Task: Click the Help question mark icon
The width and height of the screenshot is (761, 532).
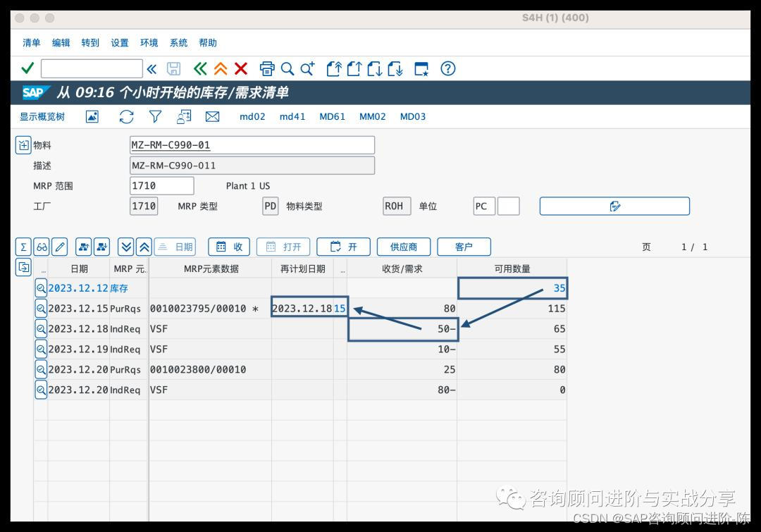Action: [448, 68]
